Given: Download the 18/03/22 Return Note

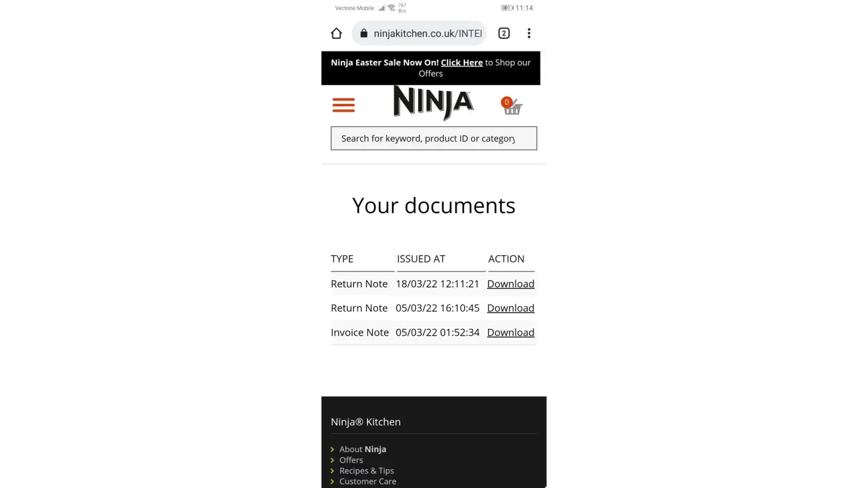Looking at the screenshot, I should pyautogui.click(x=511, y=284).
